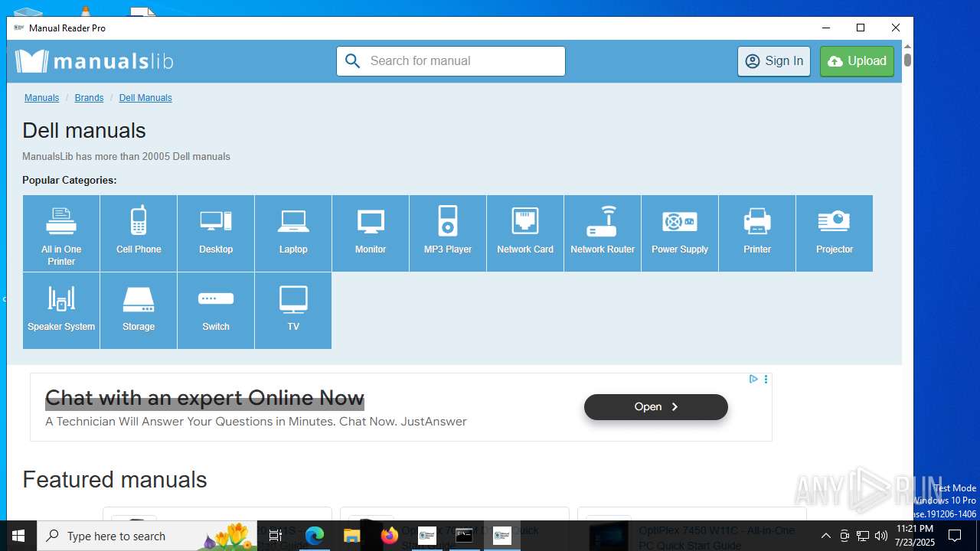Choose the Monitor category tile
980x551 pixels.
(x=371, y=233)
